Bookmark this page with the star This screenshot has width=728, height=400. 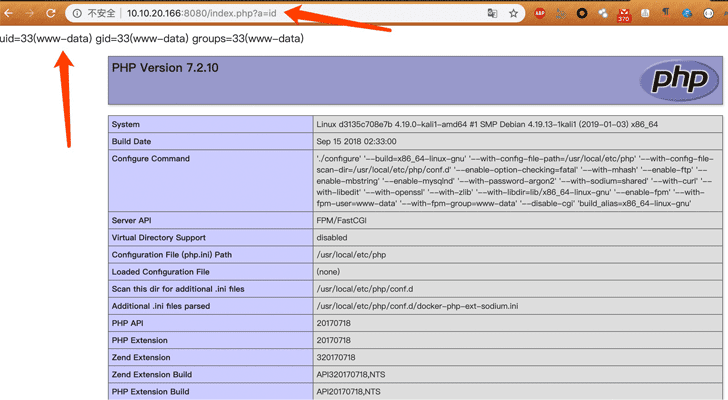[x=514, y=14]
